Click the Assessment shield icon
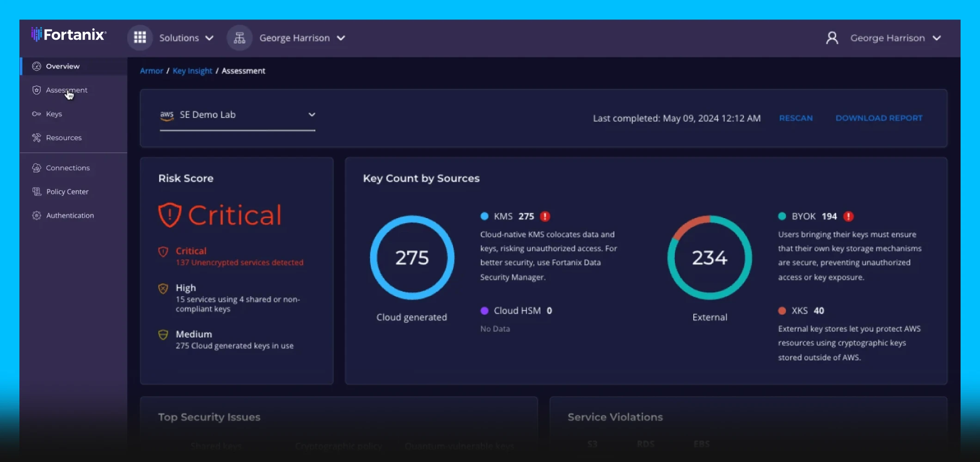The width and height of the screenshot is (980, 462). point(37,90)
